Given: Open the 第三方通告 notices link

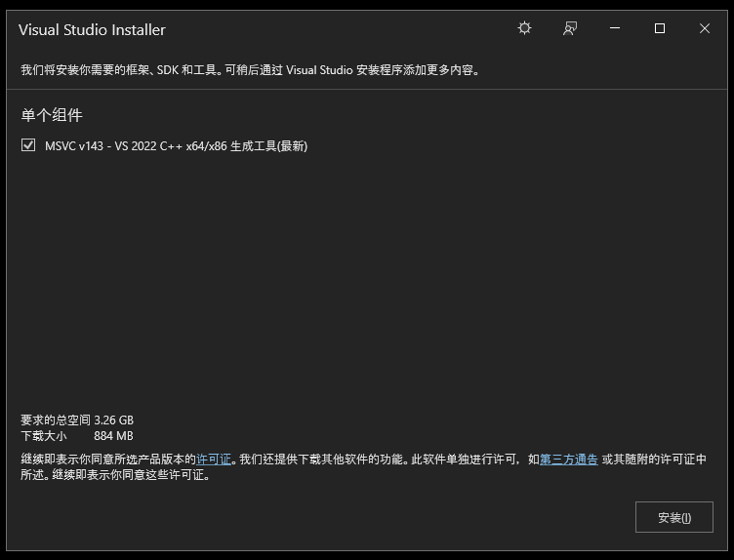Looking at the screenshot, I should (568, 460).
